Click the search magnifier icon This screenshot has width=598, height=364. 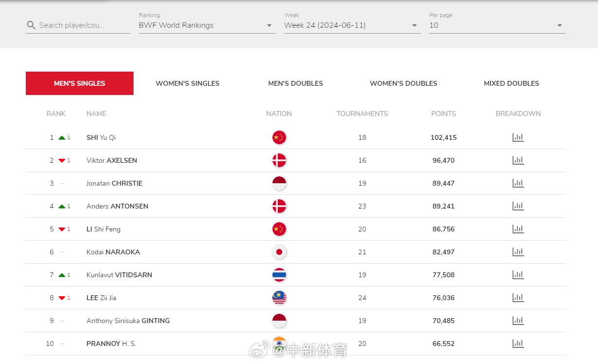[31, 25]
